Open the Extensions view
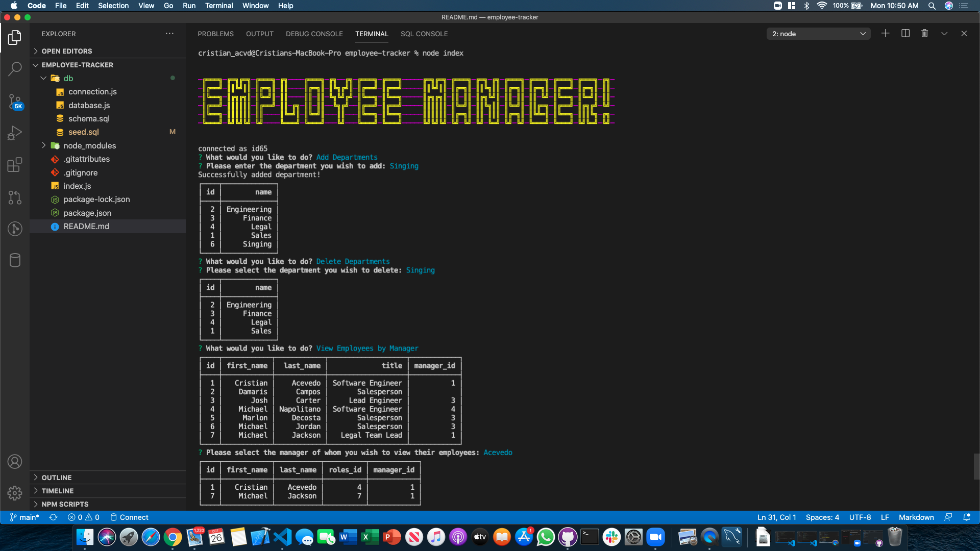Screen dimensions: 980x551 (x=15, y=165)
